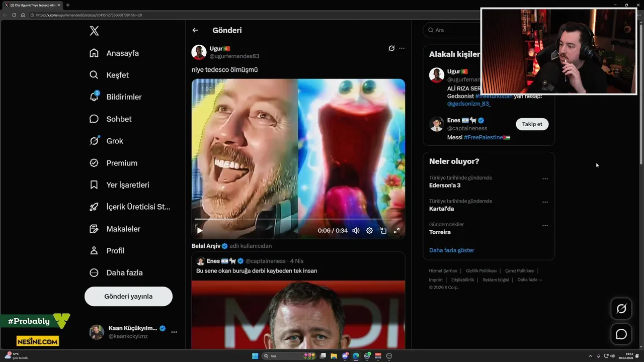Open the quoted post image

pyautogui.click(x=298, y=315)
